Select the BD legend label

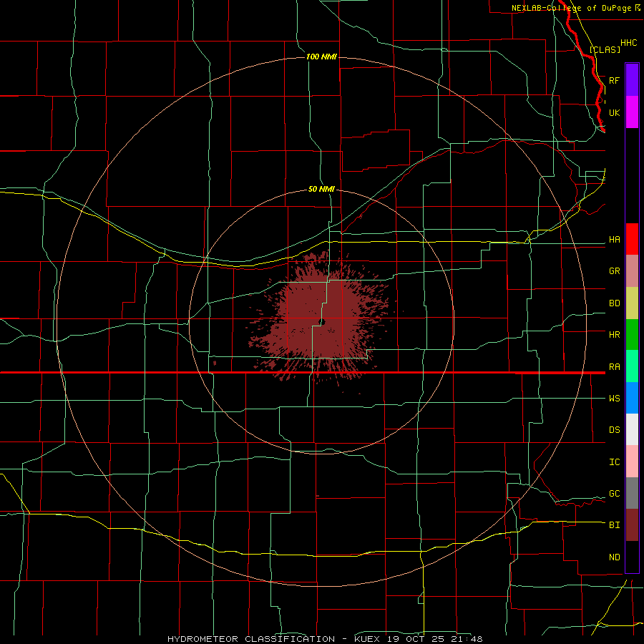[614, 303]
